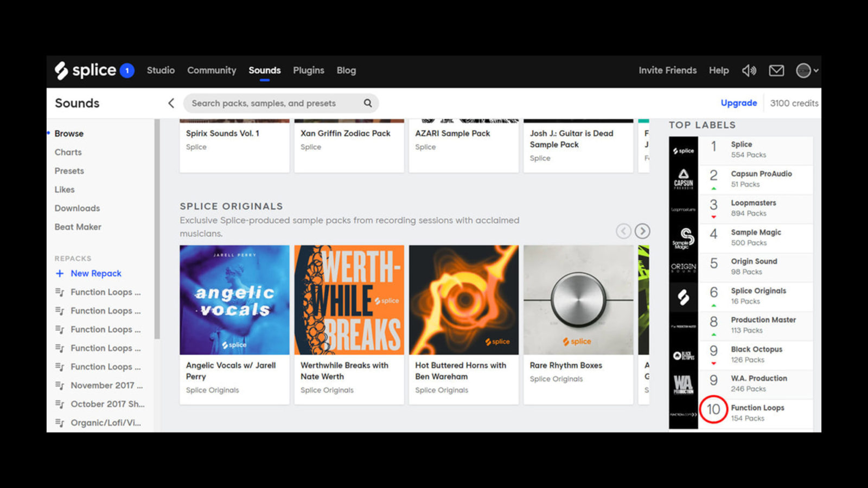Click playlist icon of November 2017 repack

click(x=60, y=386)
